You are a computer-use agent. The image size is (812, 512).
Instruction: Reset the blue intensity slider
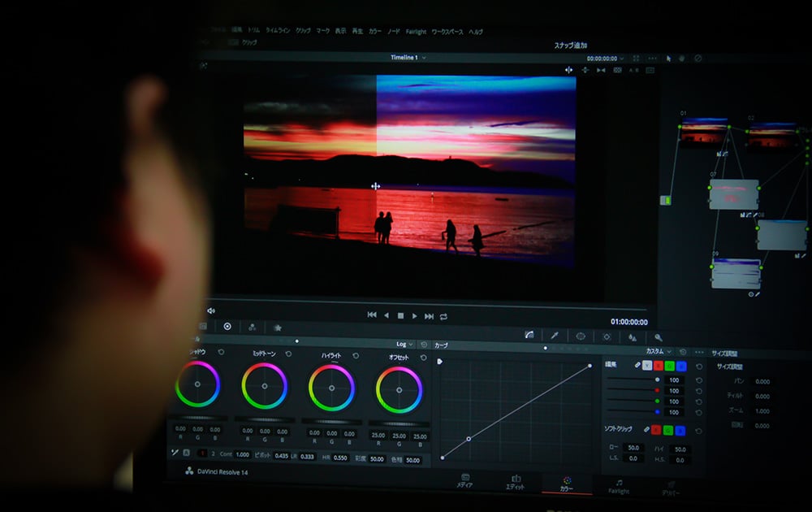point(699,413)
